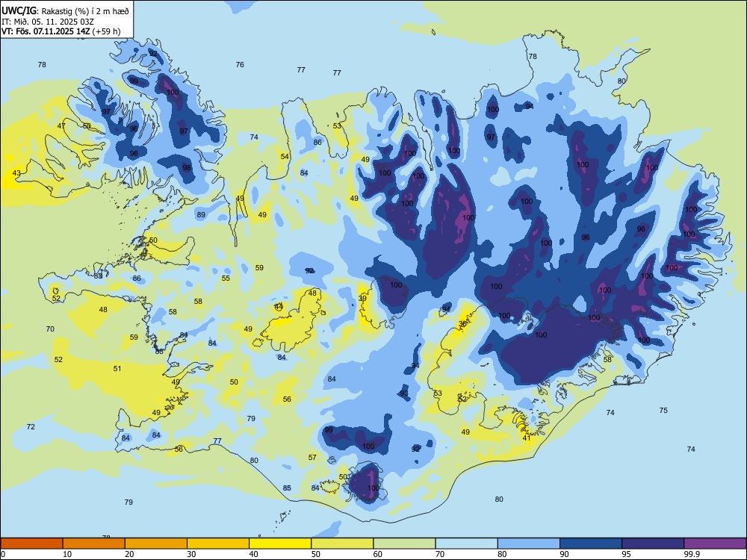Click the map value '43' on the west coast

16,173
